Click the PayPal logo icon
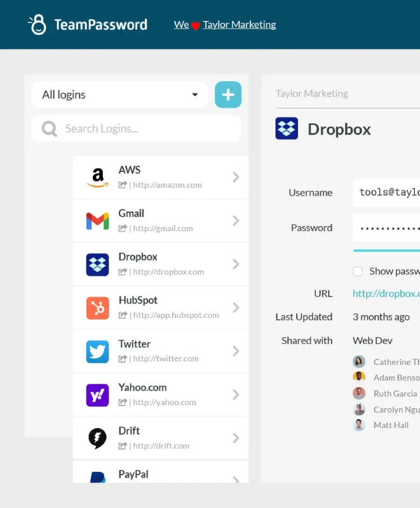This screenshot has width=420, height=508. 98,478
